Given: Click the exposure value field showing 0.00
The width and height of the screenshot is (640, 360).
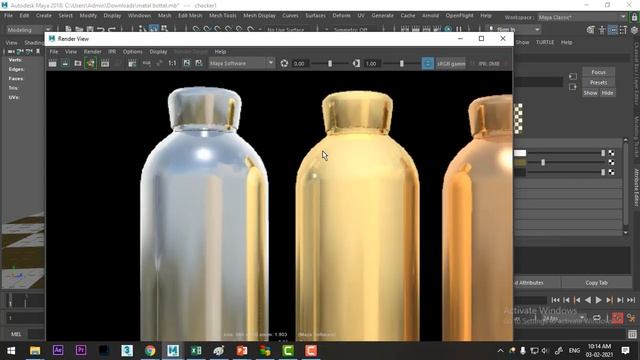Looking at the screenshot, I should [300, 64].
